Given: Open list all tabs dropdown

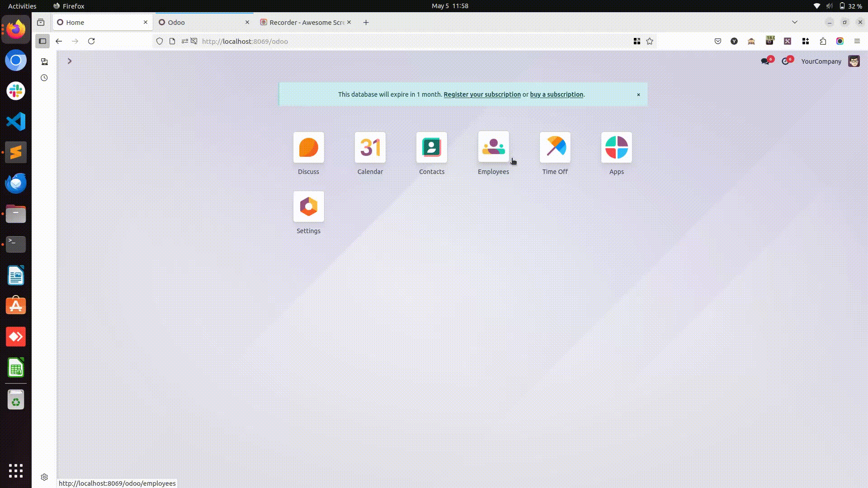Looking at the screenshot, I should click(x=795, y=22).
